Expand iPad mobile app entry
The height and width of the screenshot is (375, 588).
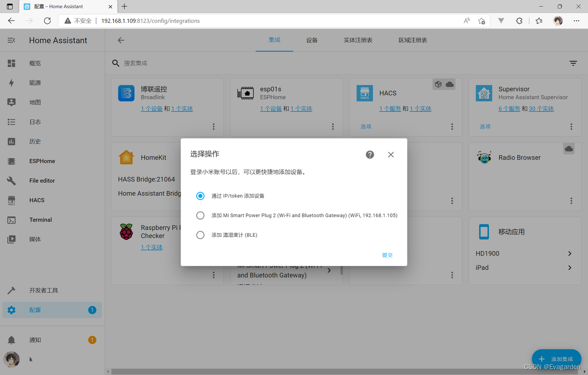(570, 268)
